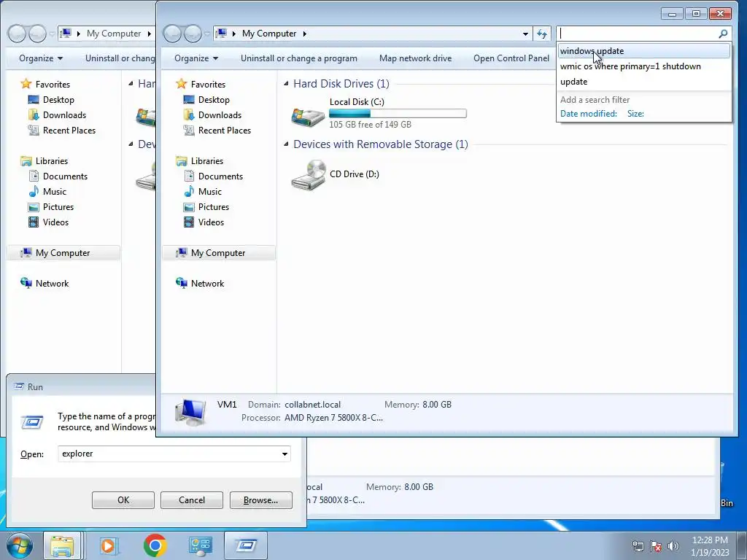Open Documents library in front window
This screenshot has height=560, width=747.
point(220,176)
